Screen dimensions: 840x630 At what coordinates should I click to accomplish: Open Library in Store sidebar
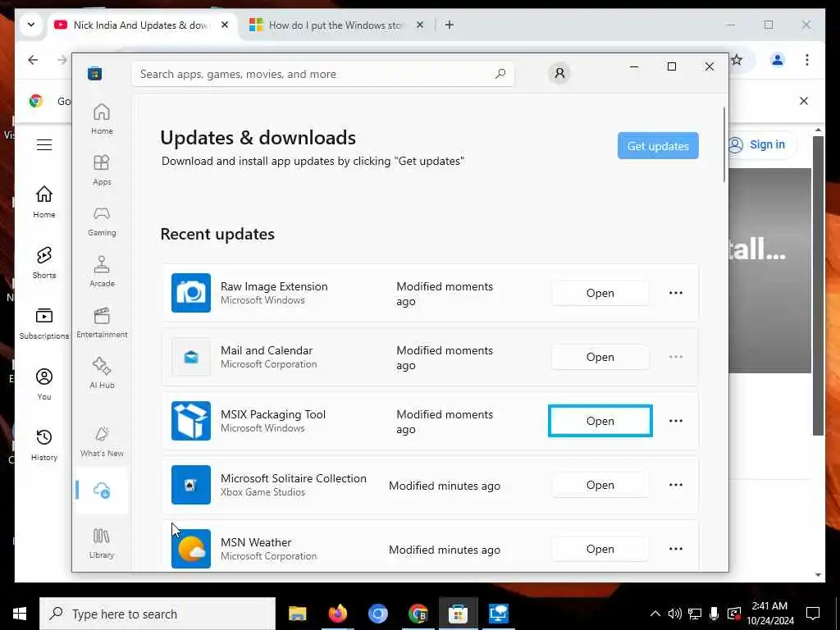pos(102,543)
